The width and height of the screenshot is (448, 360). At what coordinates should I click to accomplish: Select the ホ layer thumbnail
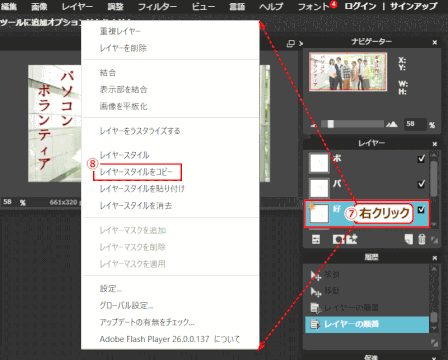(319, 163)
